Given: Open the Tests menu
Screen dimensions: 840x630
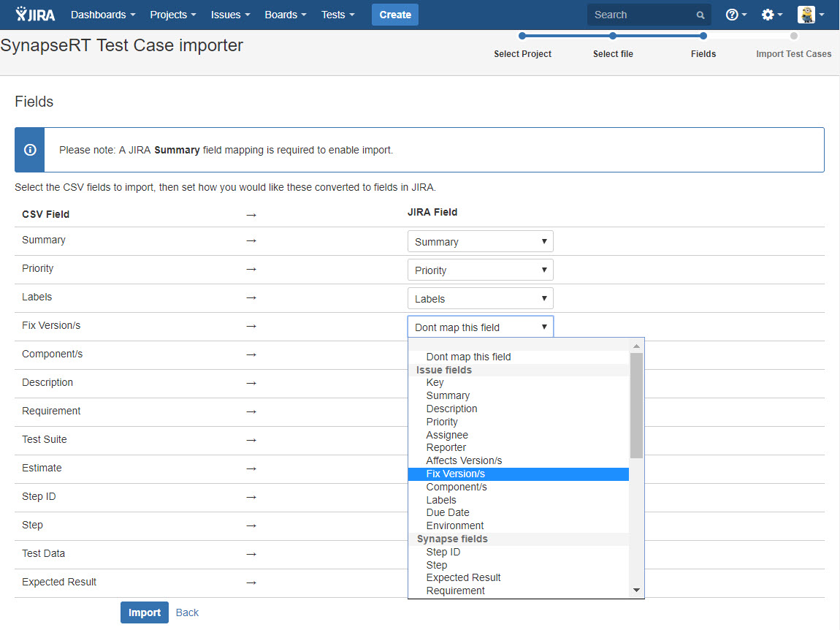Looking at the screenshot, I should coord(337,15).
